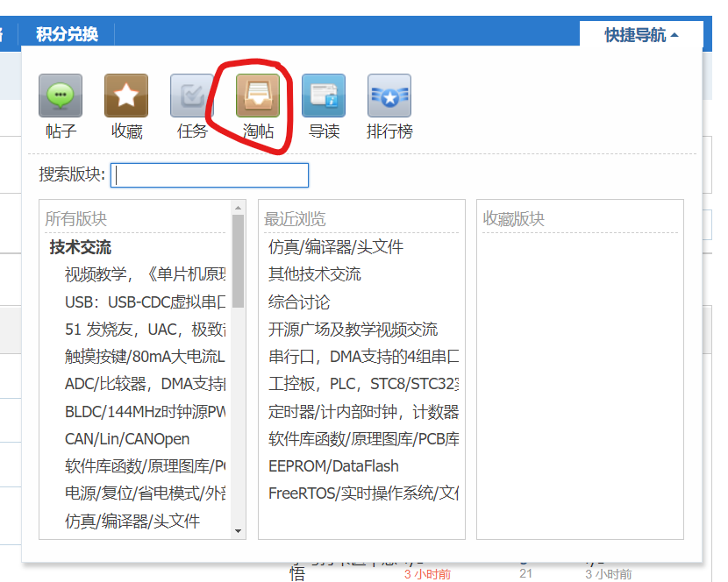The width and height of the screenshot is (728, 582).
Task: Focus the 搜索版块 search field
Action: pyautogui.click(x=210, y=175)
